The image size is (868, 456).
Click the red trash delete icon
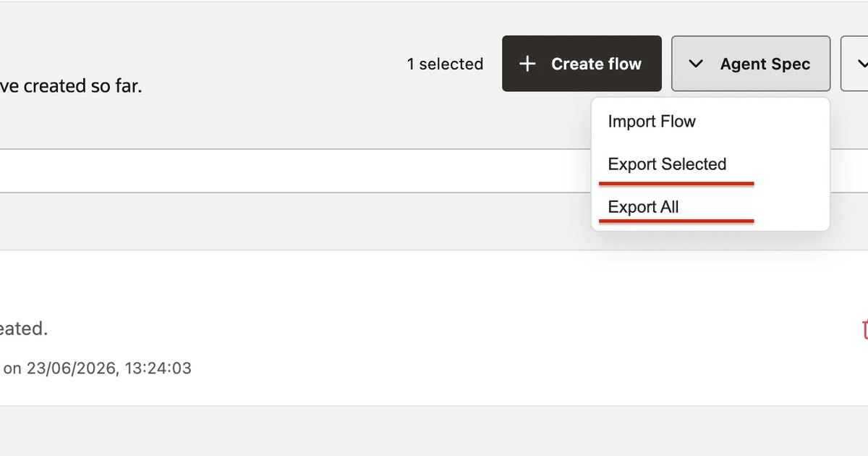tap(864, 329)
